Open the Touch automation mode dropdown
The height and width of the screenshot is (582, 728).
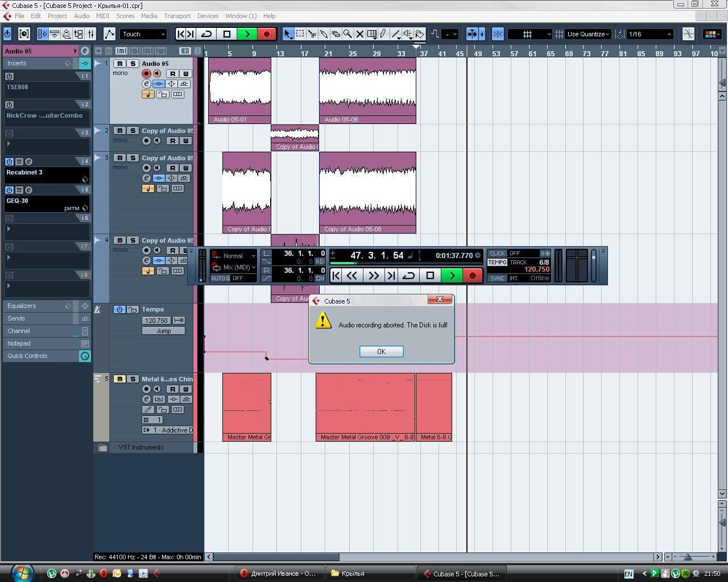coord(143,34)
